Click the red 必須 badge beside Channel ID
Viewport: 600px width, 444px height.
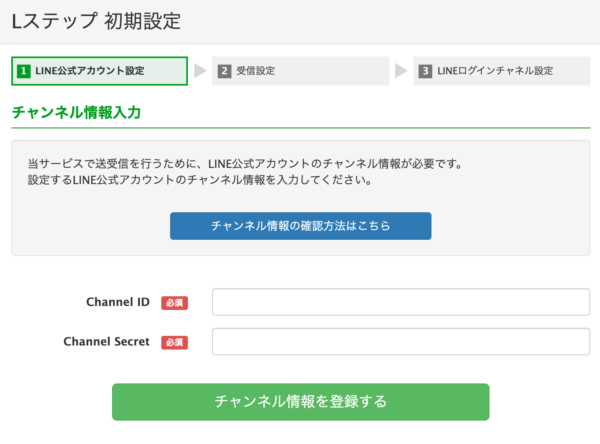[x=174, y=302]
